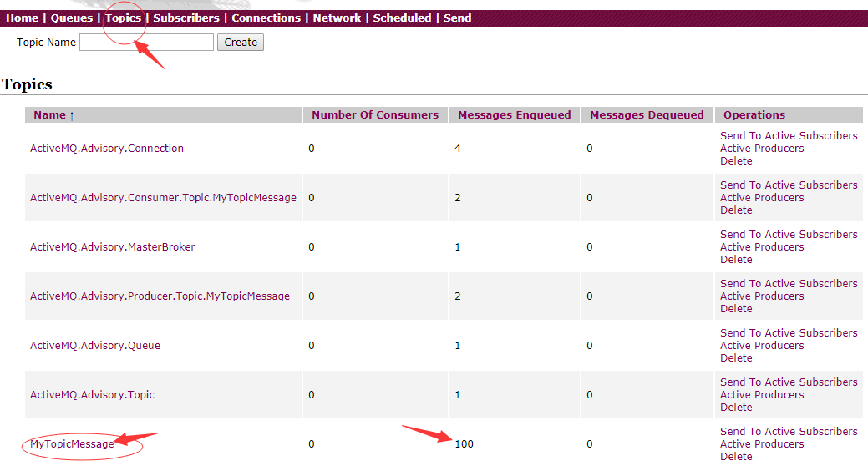
Task: Go to the Queues page
Action: 72,18
